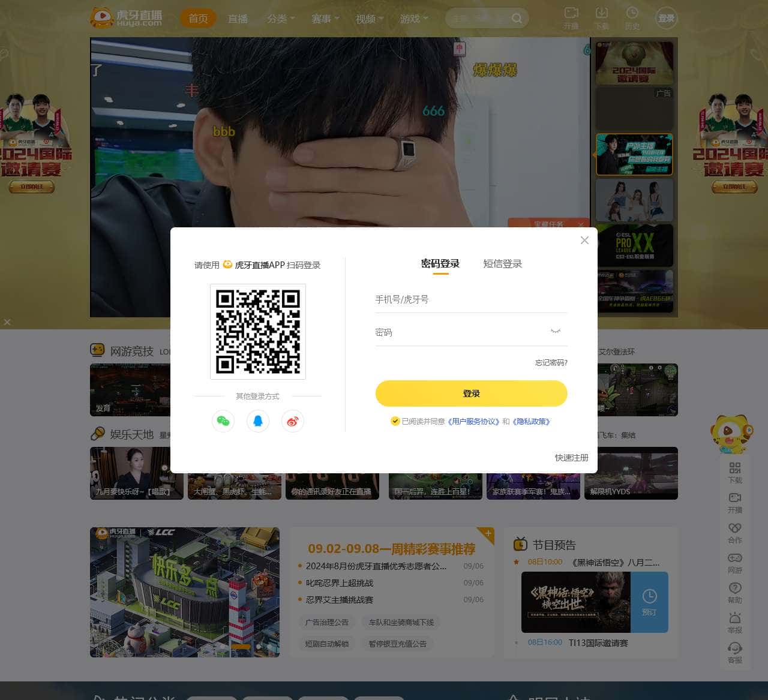Open the 忍界文主播挑战赛 event link
This screenshot has width=768, height=700.
[x=340, y=600]
